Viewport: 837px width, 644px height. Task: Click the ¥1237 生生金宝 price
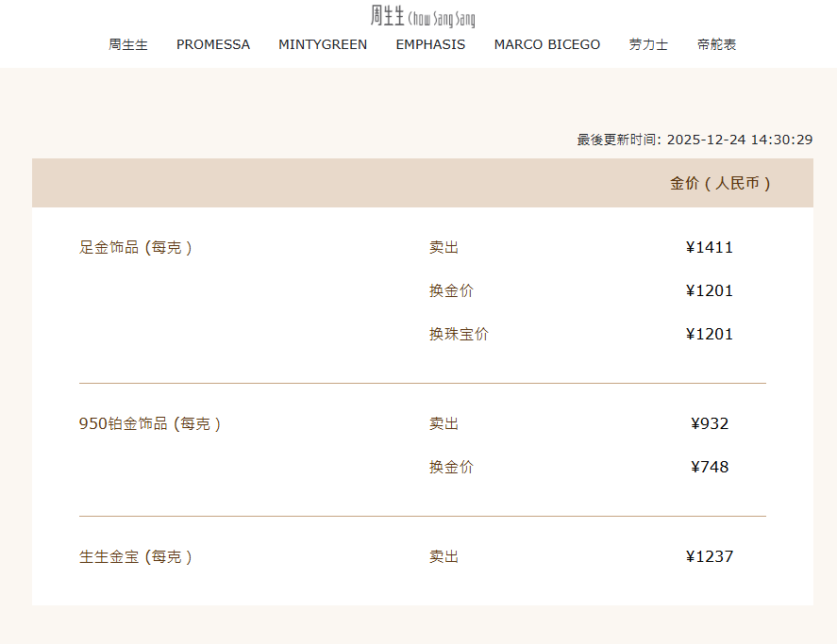point(710,557)
